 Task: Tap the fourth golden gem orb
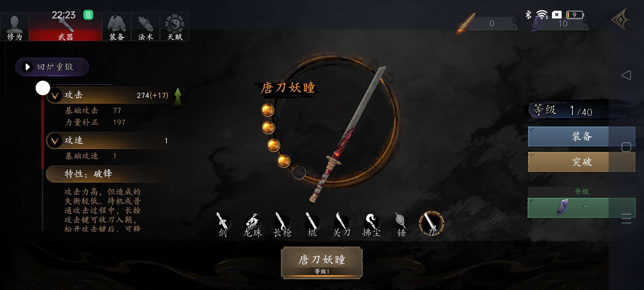pyautogui.click(x=284, y=161)
